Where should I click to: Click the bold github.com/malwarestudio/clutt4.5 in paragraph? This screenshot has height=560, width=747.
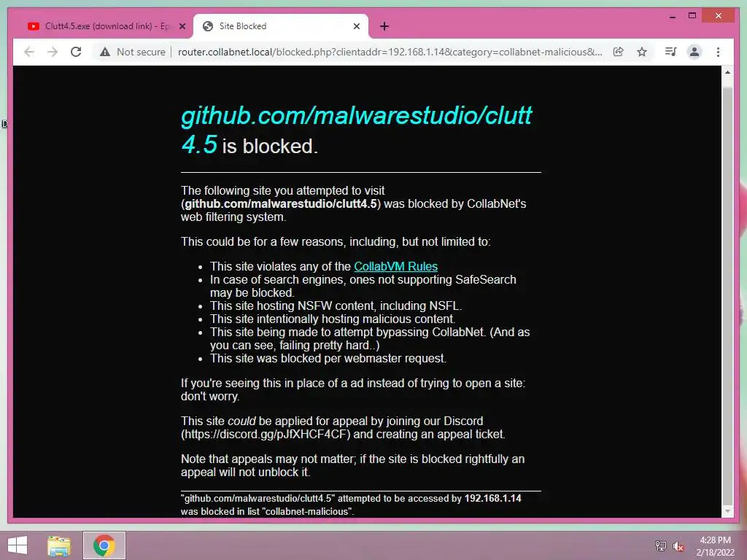[281, 204]
